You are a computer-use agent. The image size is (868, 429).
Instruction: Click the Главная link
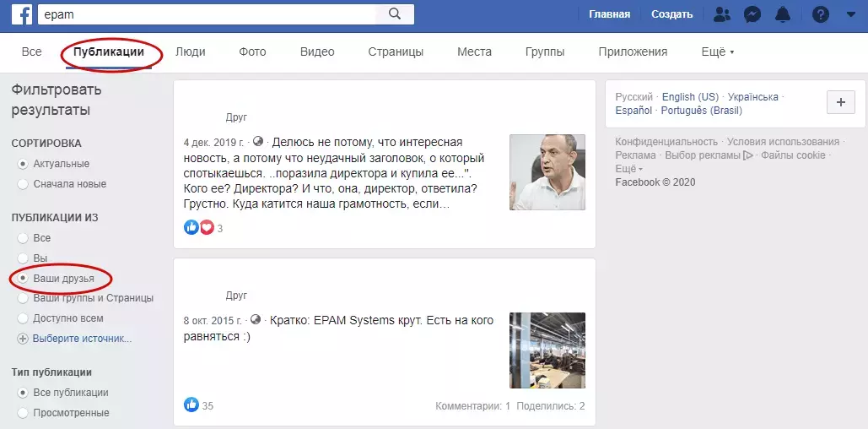click(610, 14)
